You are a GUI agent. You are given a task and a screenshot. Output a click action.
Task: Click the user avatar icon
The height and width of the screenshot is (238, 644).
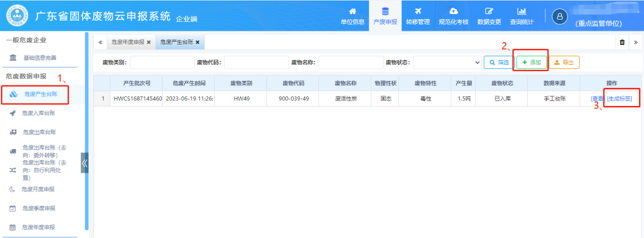[560, 16]
